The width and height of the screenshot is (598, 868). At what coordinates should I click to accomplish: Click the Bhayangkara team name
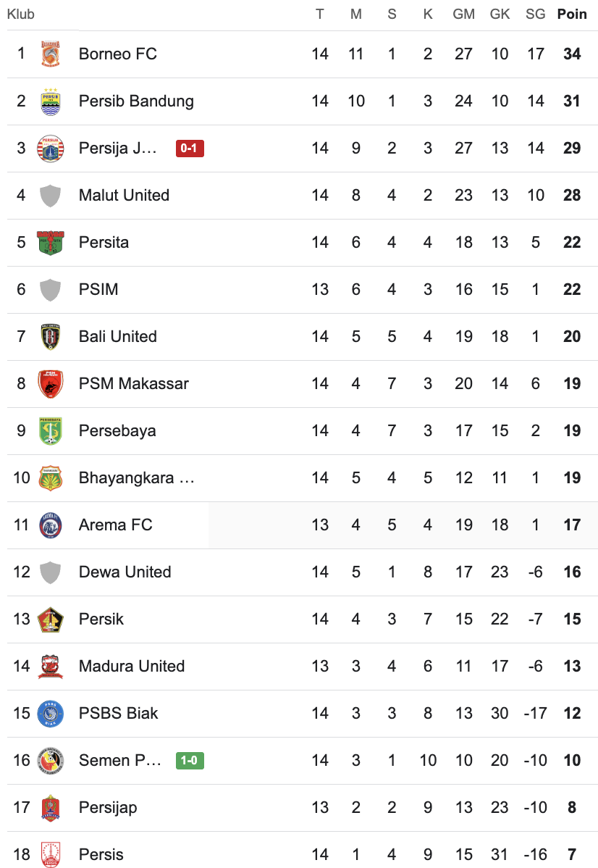136,478
